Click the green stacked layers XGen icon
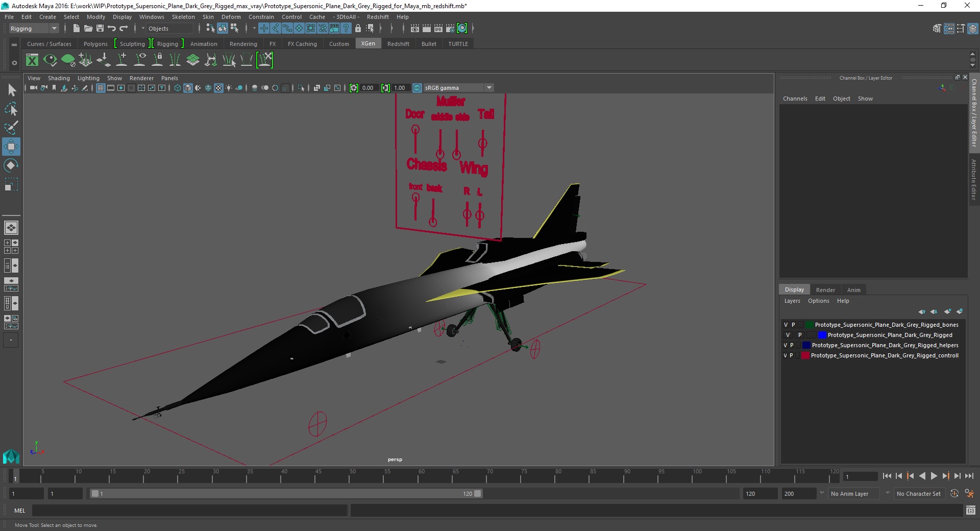Image resolution: width=980 pixels, height=531 pixels. tap(193, 60)
